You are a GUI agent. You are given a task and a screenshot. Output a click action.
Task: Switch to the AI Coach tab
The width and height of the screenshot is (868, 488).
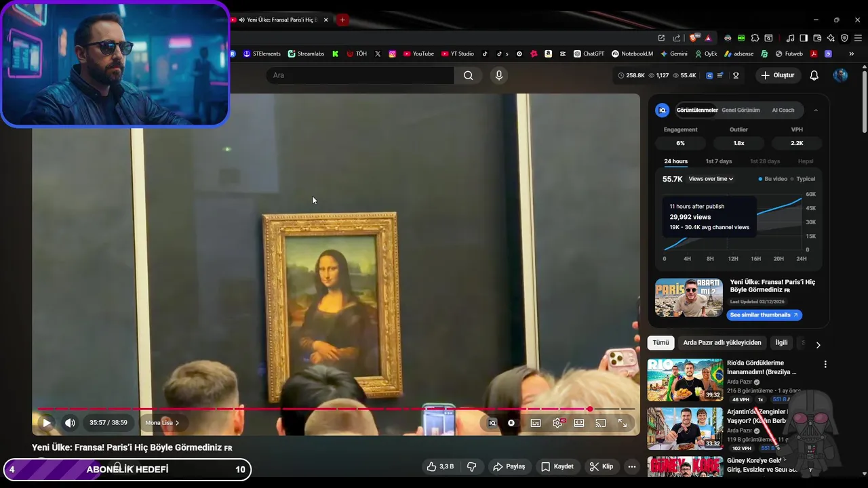click(x=783, y=110)
